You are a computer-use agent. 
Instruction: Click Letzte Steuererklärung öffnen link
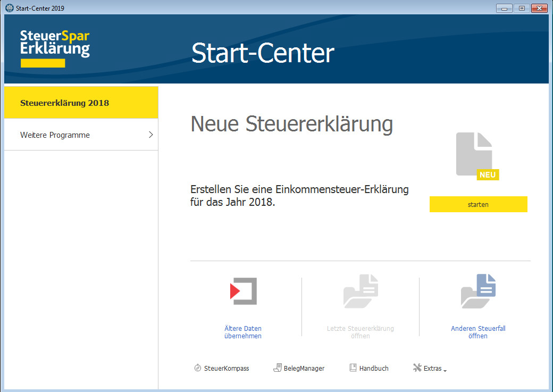tap(361, 332)
